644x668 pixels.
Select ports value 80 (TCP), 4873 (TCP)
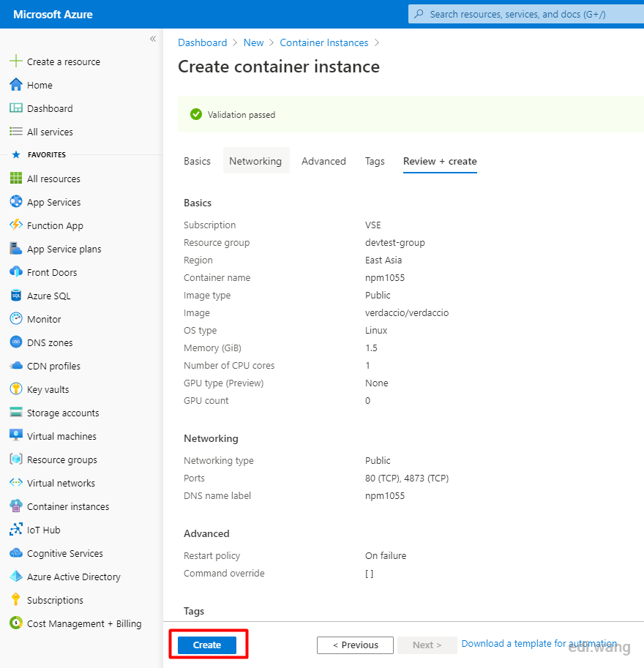coord(407,478)
